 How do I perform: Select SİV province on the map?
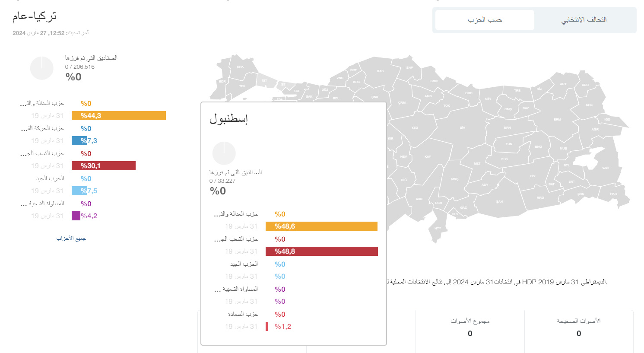[462, 128]
